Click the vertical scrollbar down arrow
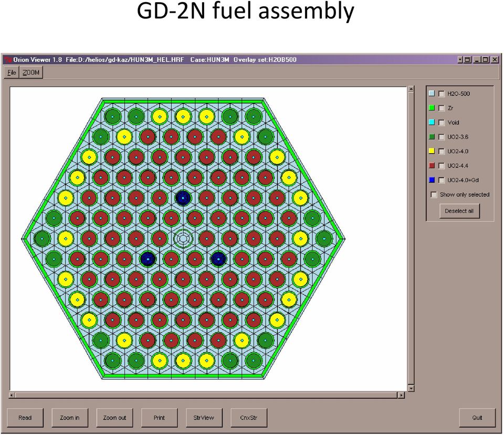 click(x=411, y=388)
